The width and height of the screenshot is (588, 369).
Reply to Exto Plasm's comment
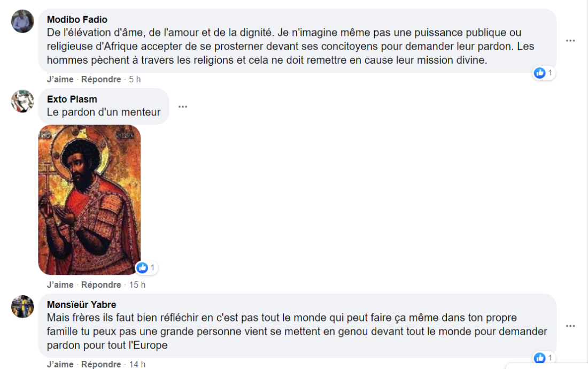(101, 285)
